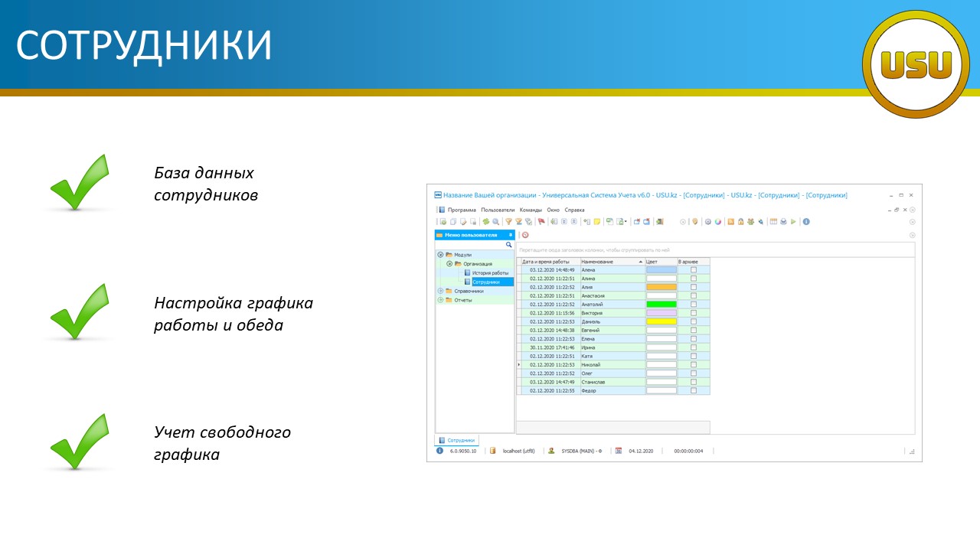The height and width of the screenshot is (551, 980).
Task: Toggle В архиве checkbox for Николай
Action: pyautogui.click(x=694, y=364)
